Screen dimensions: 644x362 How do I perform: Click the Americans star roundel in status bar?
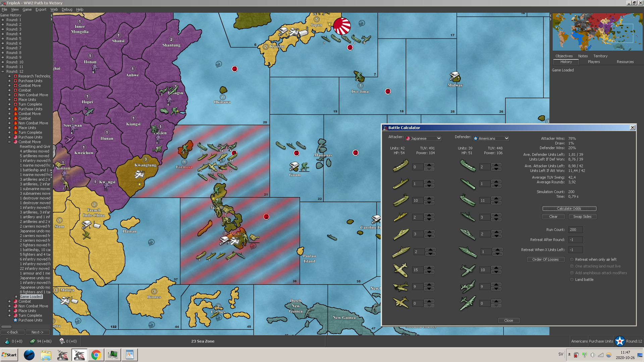pyautogui.click(x=620, y=341)
